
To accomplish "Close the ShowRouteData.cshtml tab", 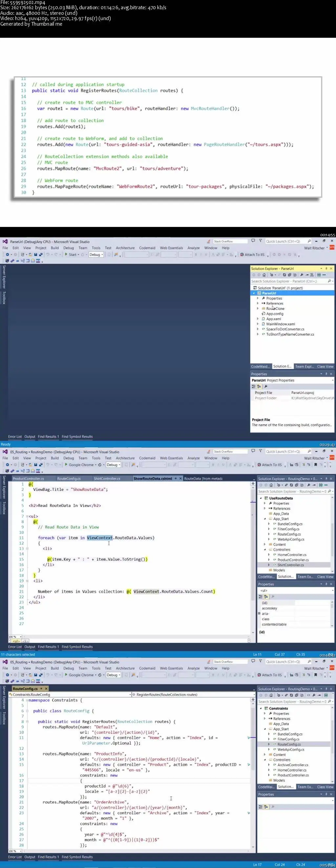I will tap(180, 479).
